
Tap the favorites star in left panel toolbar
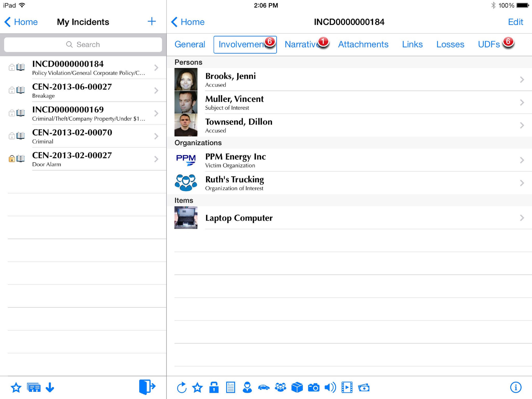coord(16,388)
